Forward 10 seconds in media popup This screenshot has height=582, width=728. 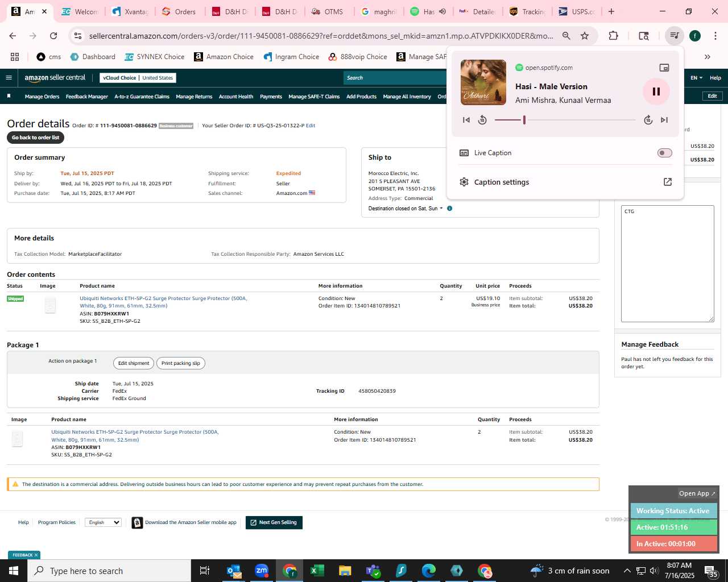coord(648,120)
